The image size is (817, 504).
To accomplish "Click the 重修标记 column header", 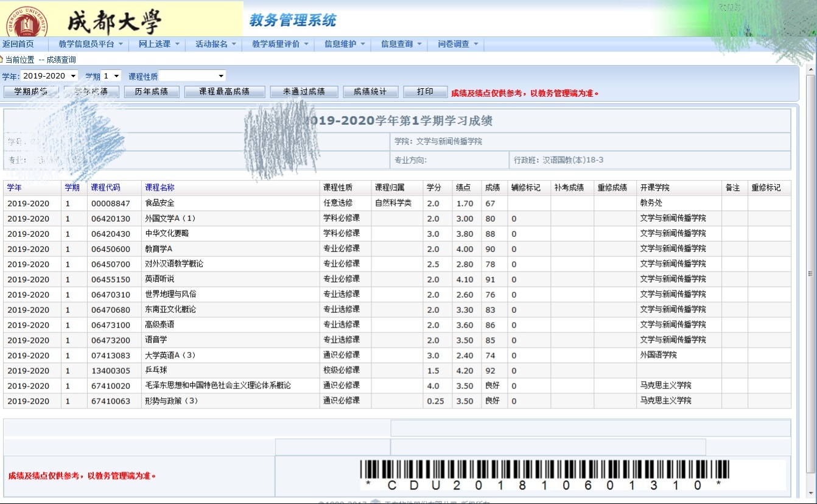I will pos(766,187).
